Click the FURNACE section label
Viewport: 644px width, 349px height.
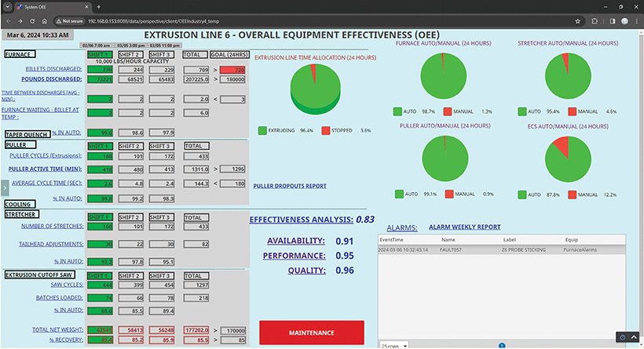pyautogui.click(x=20, y=54)
